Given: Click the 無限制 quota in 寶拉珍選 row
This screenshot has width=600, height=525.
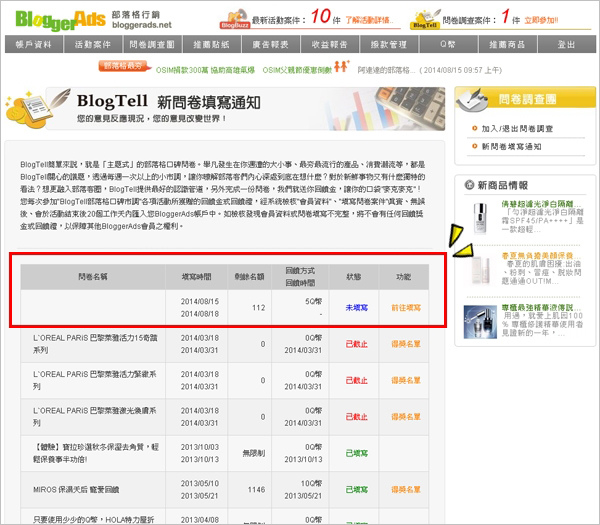Looking at the screenshot, I should pyautogui.click(x=254, y=453).
